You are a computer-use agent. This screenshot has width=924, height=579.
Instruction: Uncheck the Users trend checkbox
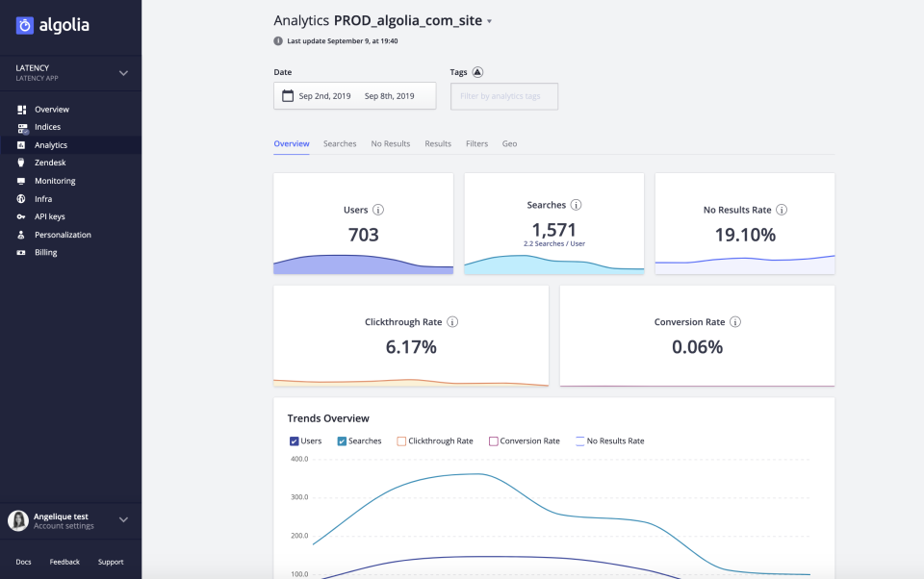pos(295,441)
